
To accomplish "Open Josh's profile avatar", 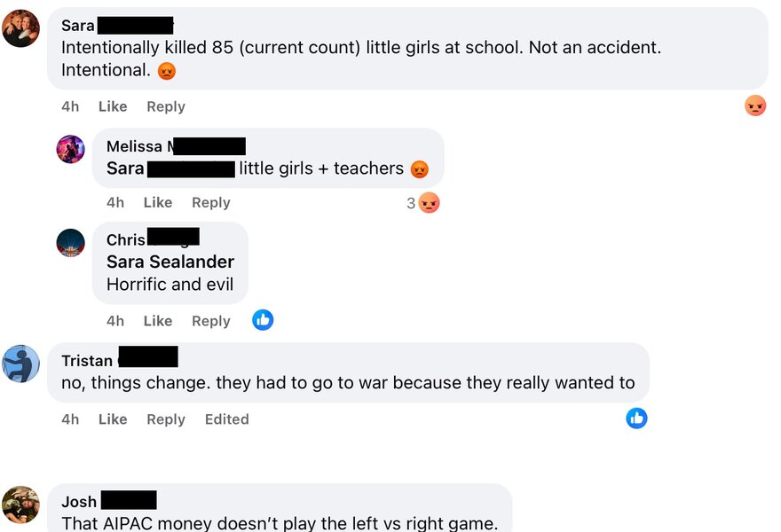I will 21,505.
